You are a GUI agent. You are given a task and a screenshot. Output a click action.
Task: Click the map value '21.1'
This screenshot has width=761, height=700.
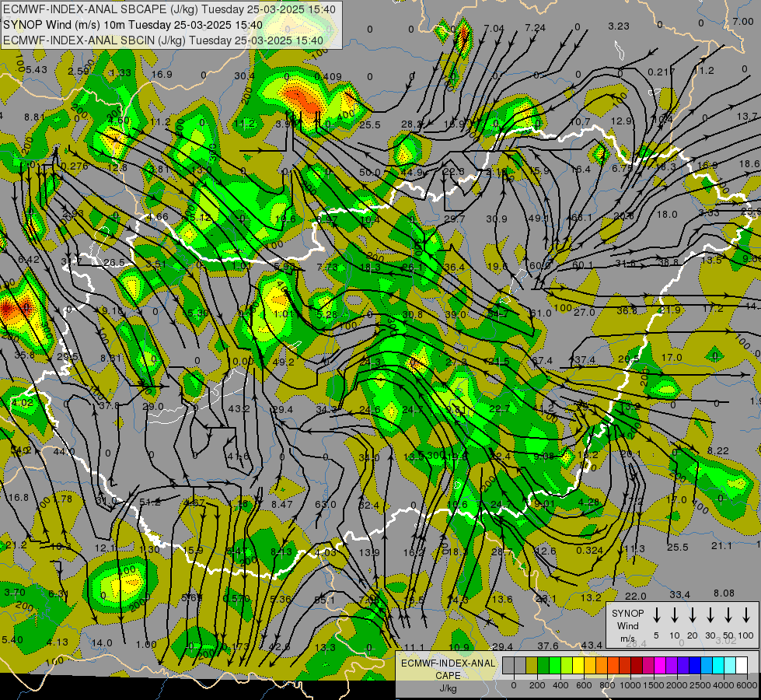click(x=721, y=546)
